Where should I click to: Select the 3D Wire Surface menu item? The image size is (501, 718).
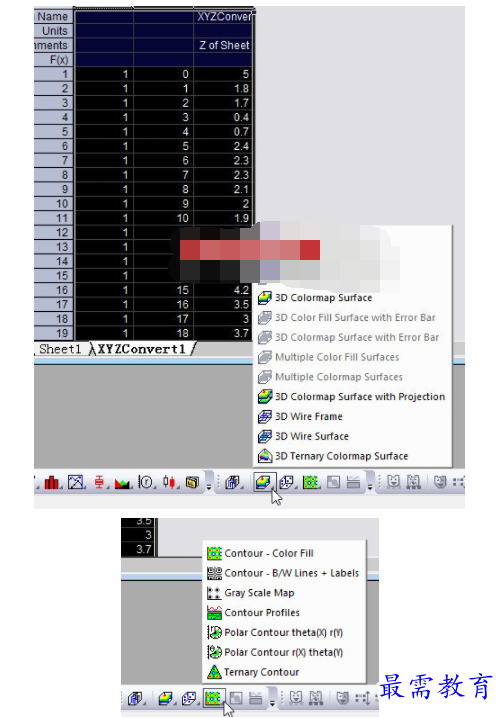353,436
